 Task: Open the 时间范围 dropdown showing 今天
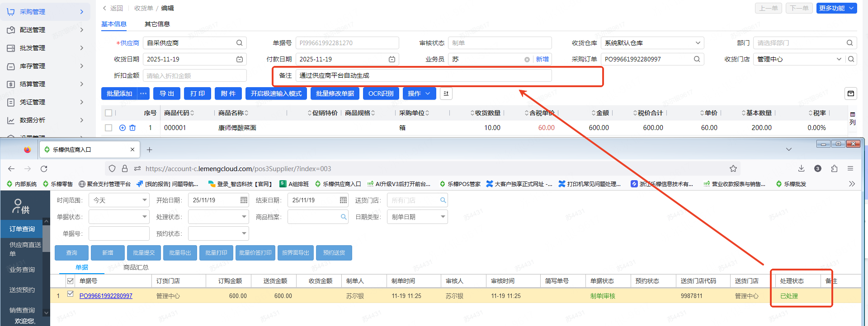(119, 200)
